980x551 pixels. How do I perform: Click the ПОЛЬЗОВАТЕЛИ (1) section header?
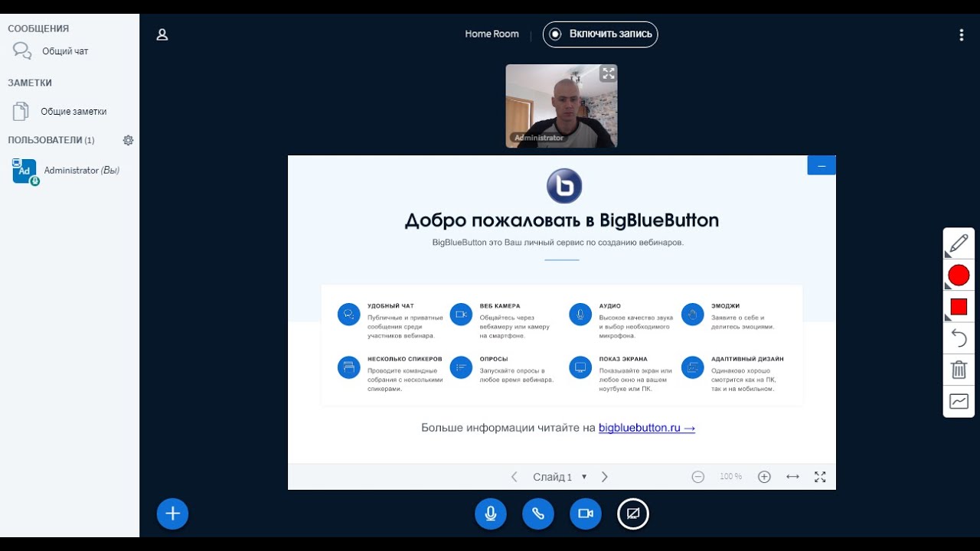tap(51, 140)
